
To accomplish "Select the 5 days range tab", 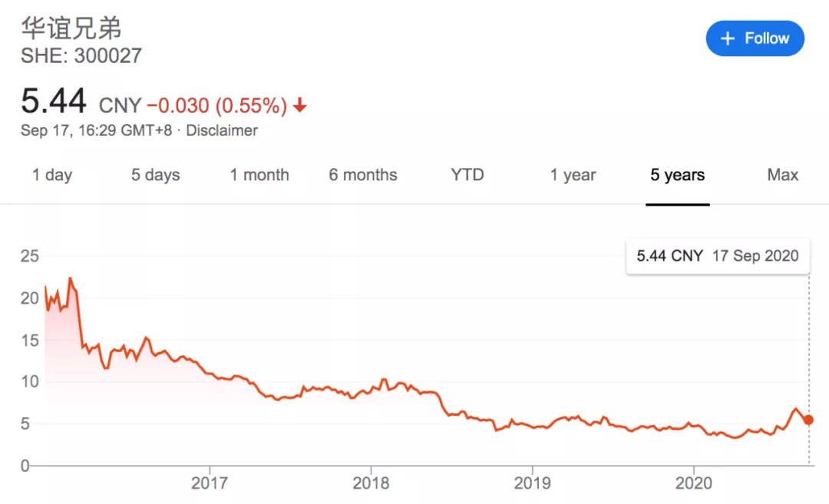I will click(155, 175).
